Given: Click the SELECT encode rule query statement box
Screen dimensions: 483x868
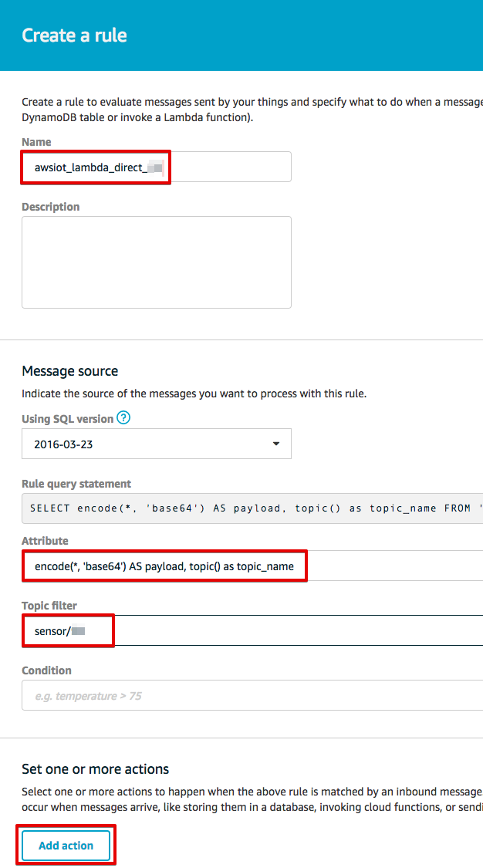Looking at the screenshot, I should coord(252,508).
